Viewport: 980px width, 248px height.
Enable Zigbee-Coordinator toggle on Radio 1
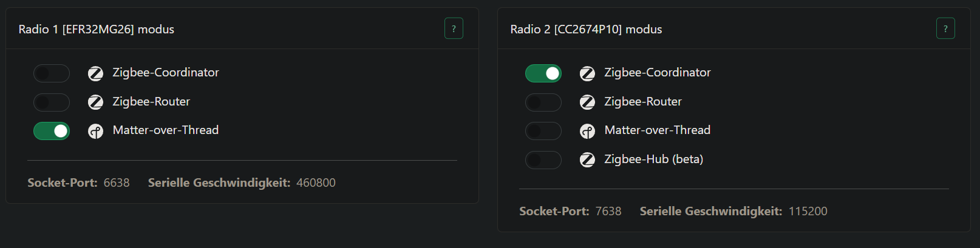coord(52,73)
